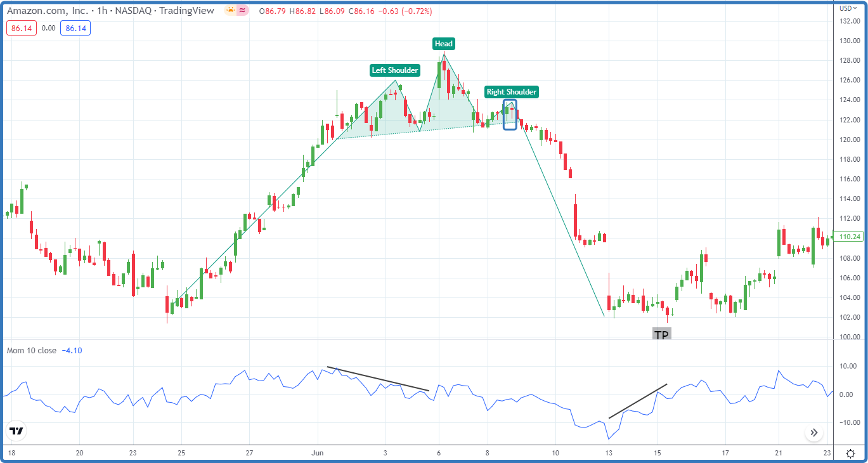Click the blue 86.14 buy price box
Viewport: 868px width, 463px height.
[75, 28]
